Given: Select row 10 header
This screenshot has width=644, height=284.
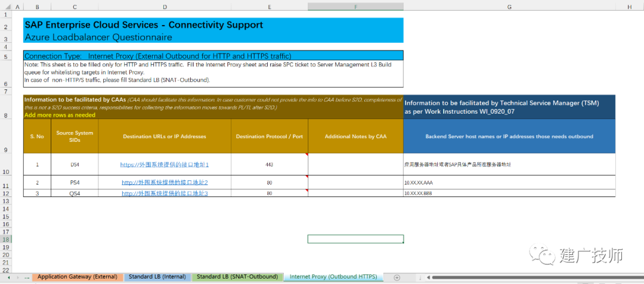Looking at the screenshot, I should pyautogui.click(x=6, y=164).
